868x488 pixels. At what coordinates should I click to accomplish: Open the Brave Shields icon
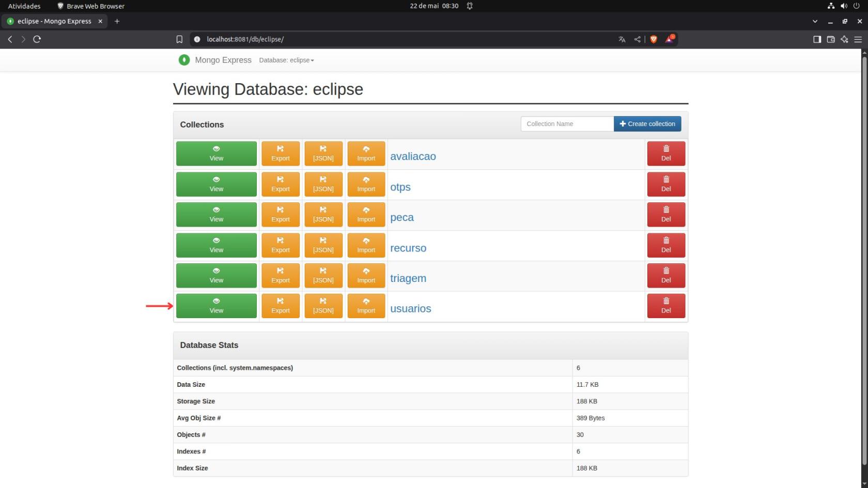pyautogui.click(x=654, y=39)
